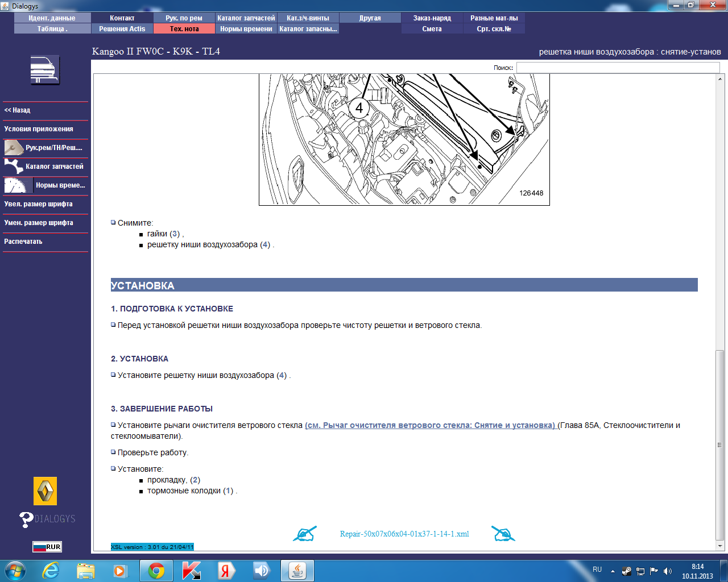The width and height of the screenshot is (728, 582).
Task: Open the Windows Start menu
Action: coord(15,571)
